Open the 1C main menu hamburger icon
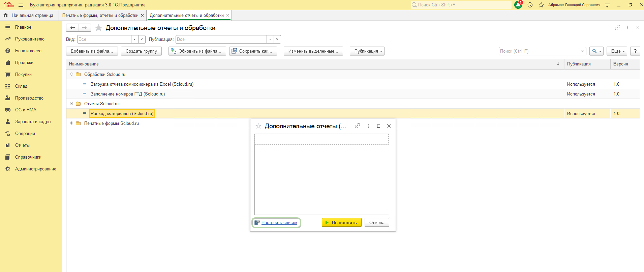The height and width of the screenshot is (272, 644). [x=21, y=5]
